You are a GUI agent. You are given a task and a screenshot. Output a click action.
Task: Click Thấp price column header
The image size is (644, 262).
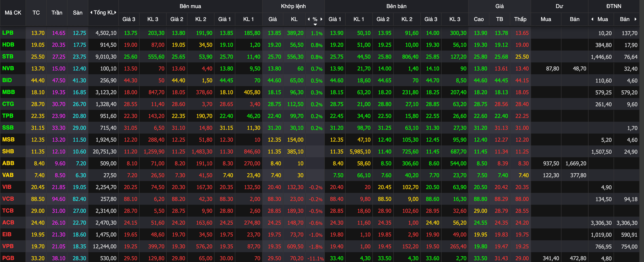520,19
